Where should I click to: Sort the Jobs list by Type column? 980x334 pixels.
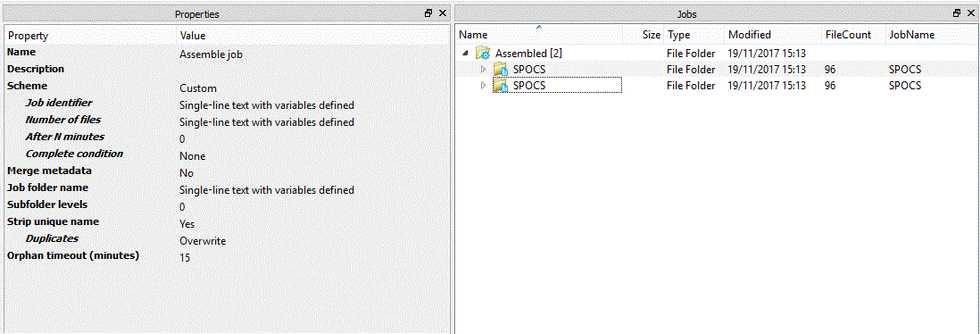pyautogui.click(x=693, y=35)
